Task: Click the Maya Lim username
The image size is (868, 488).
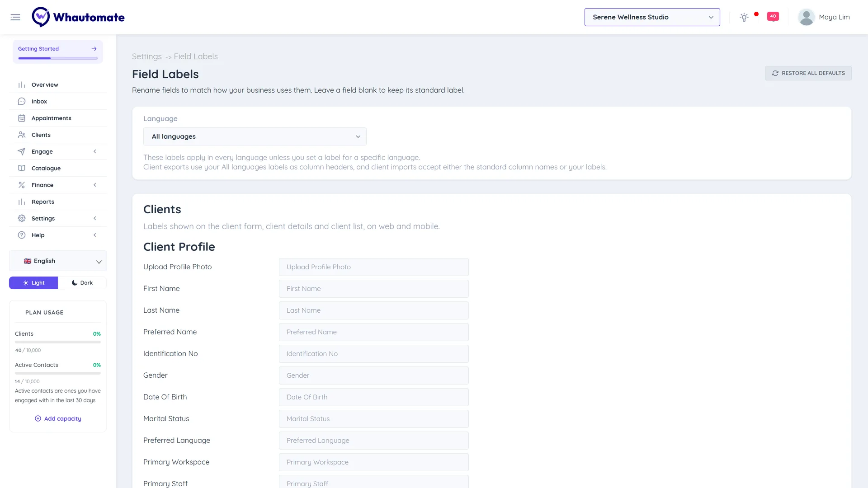Action: (834, 17)
